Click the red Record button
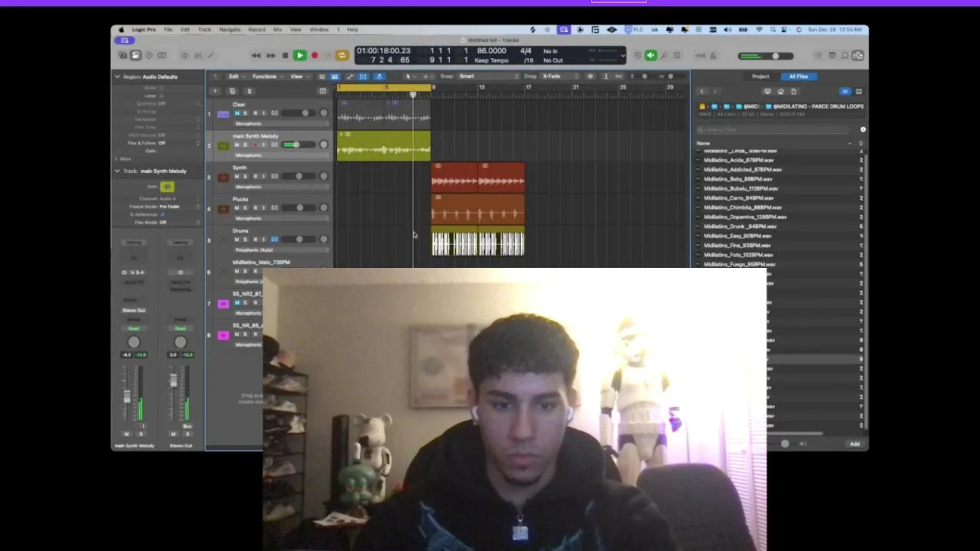Screen dimensions: 980x551 point(315,55)
